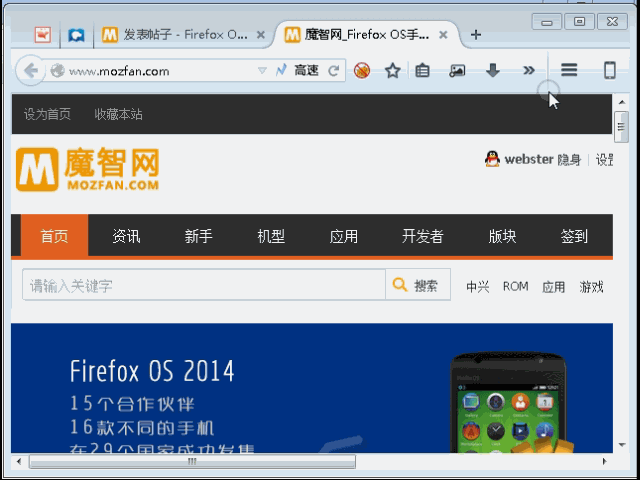This screenshot has height=480, width=640.
Task: Open the bookmarks list icon
Action: [x=422, y=71]
